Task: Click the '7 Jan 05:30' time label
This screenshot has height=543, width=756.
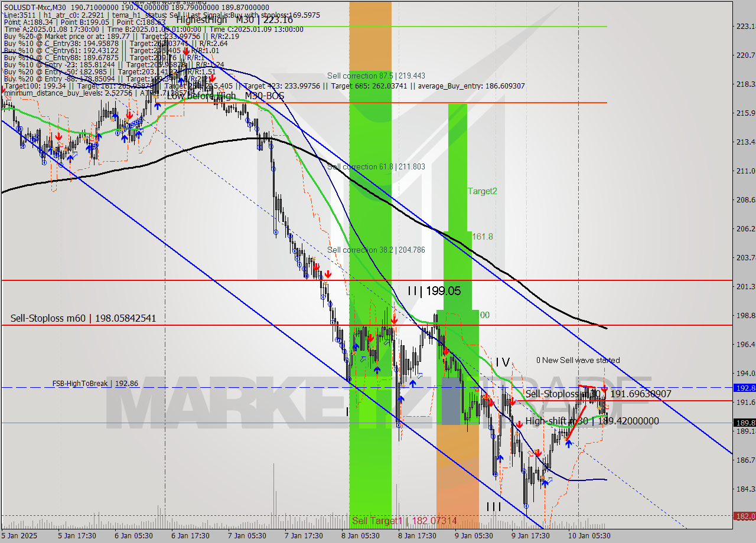Action: 247,536
